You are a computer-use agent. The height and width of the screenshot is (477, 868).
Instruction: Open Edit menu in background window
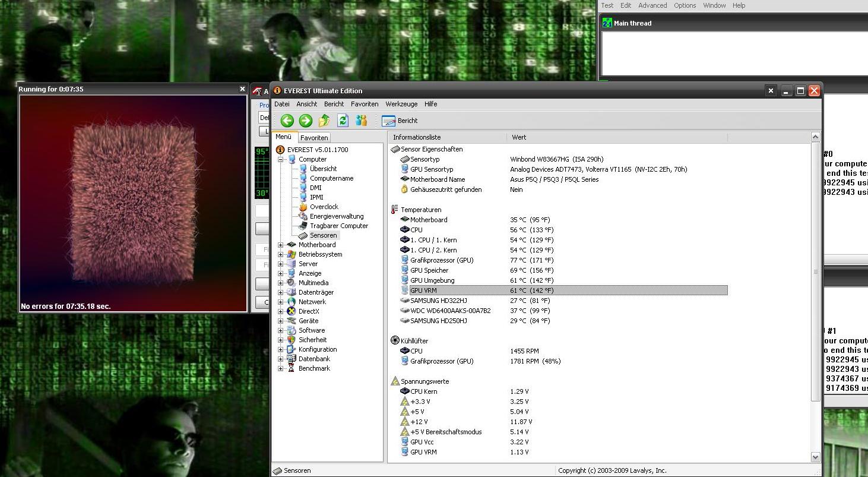coord(626,5)
